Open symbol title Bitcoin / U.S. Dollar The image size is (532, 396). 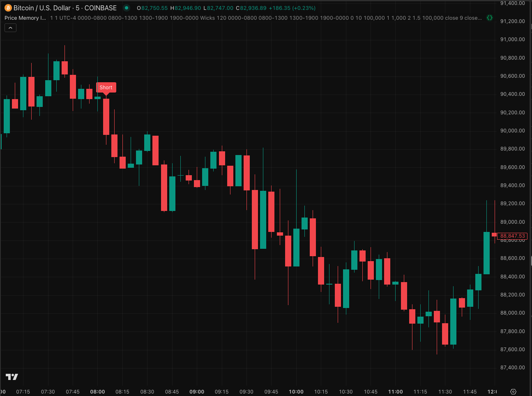[x=65, y=8]
